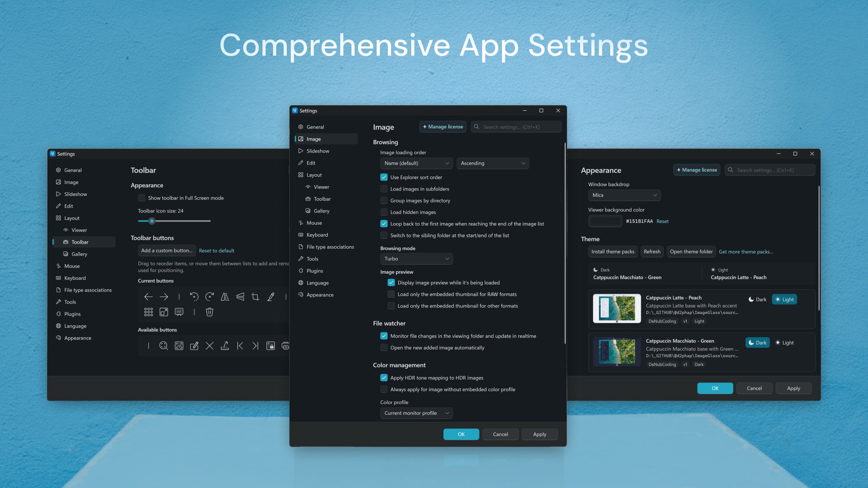Click the rotate left icon in Current buttons
The image size is (868, 488).
(194, 297)
